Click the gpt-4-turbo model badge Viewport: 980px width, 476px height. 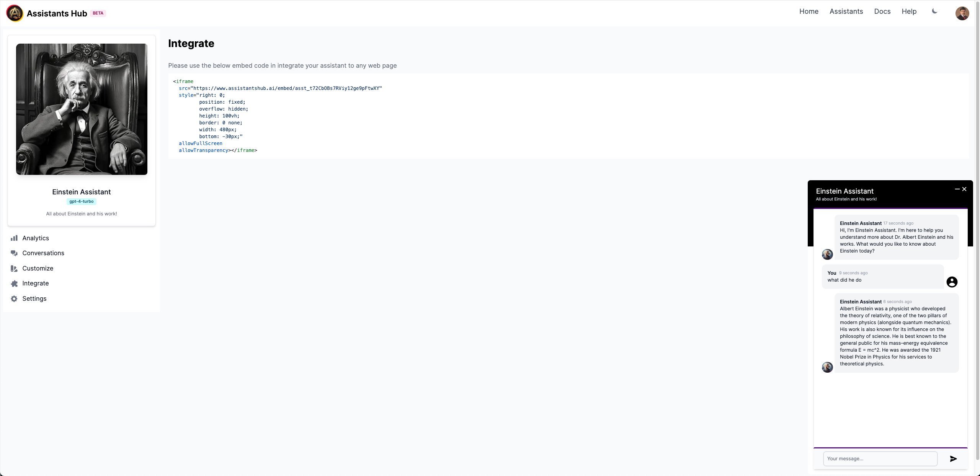point(81,202)
